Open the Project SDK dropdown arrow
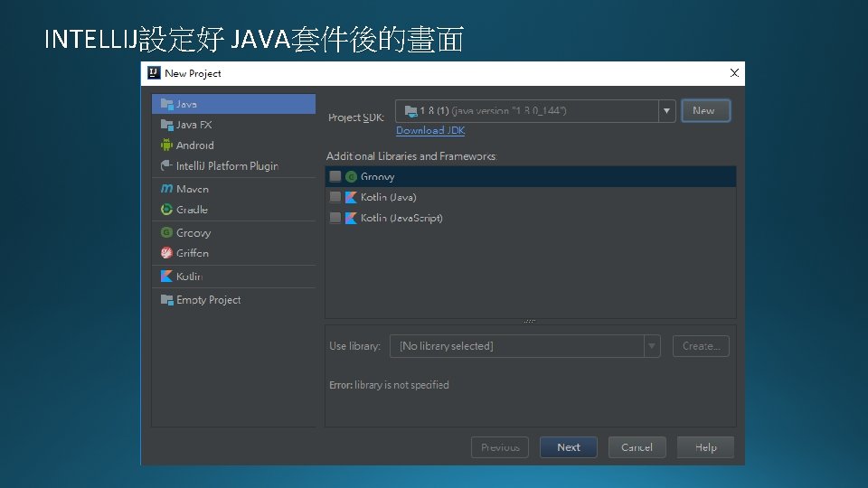Viewport: 868px width, 488px height. pos(666,110)
